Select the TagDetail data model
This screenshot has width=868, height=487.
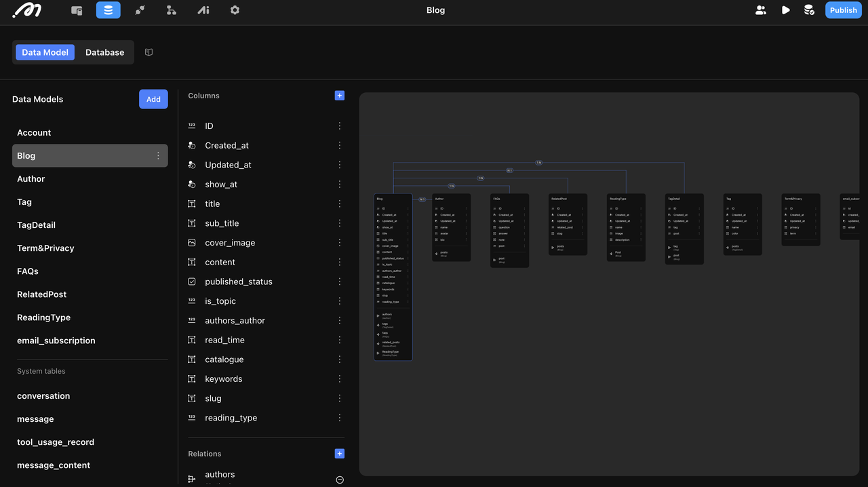37,225
